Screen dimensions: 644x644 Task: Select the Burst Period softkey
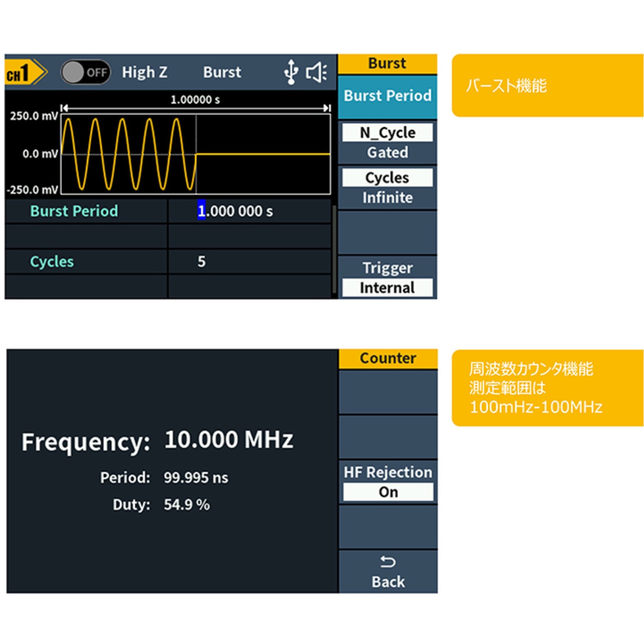tap(387, 96)
